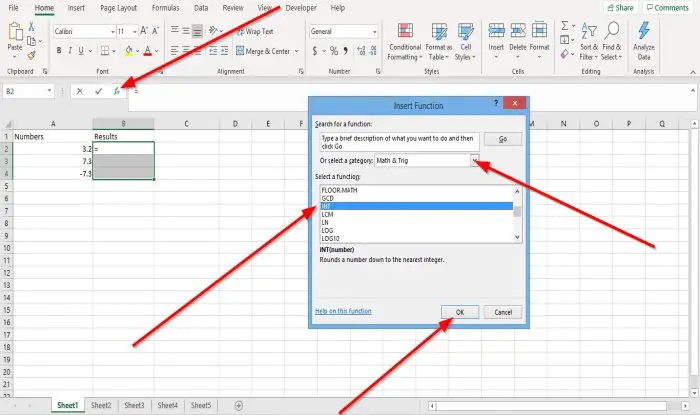Viewport: 700px width, 415px height.
Task: Select GCD in the function list
Action: 417,198
